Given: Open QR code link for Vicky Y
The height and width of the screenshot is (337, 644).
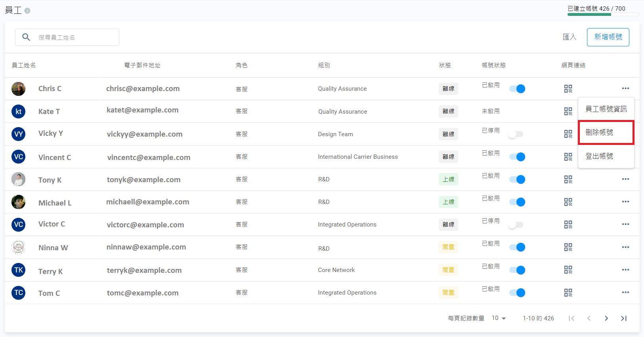Looking at the screenshot, I should click(x=568, y=134).
